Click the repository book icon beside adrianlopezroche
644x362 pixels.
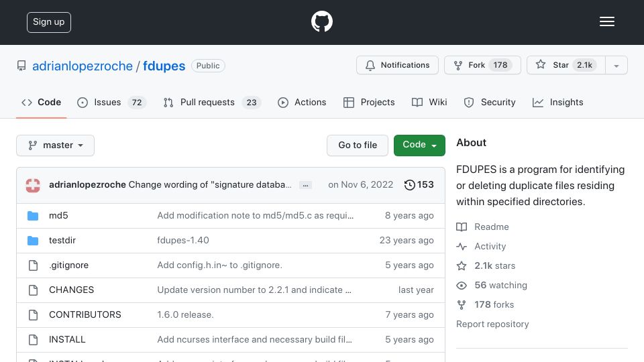point(21,66)
